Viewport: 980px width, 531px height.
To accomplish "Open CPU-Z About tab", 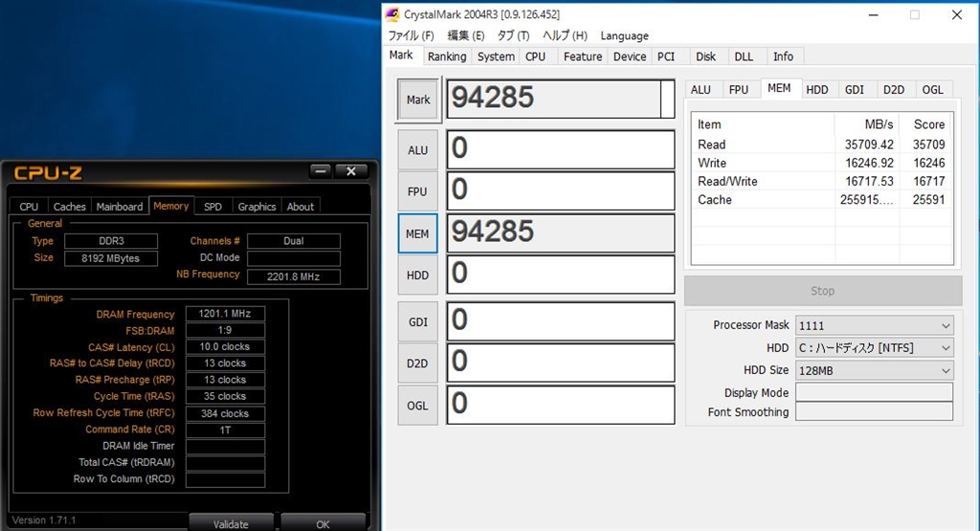I will [300, 207].
